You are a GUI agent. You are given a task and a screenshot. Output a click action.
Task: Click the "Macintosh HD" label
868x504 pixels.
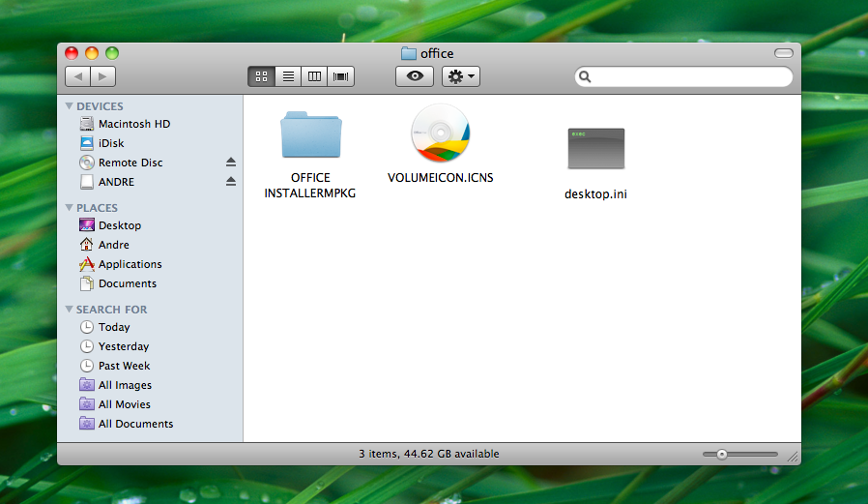pos(134,124)
